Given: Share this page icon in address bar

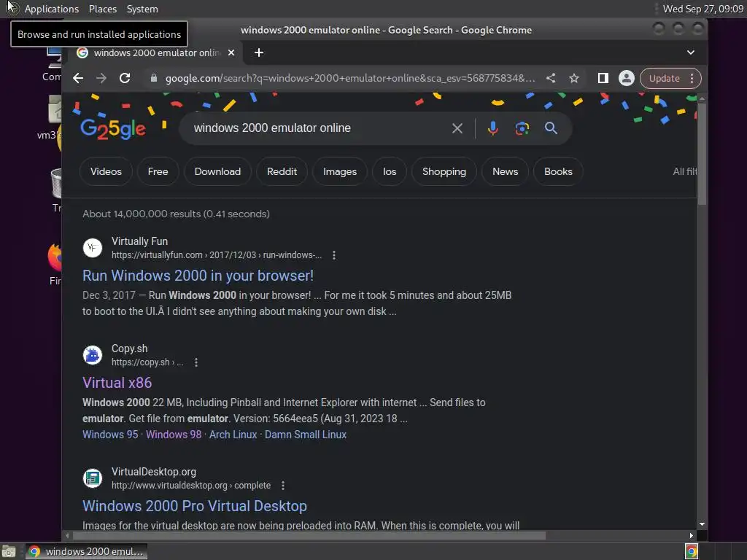Looking at the screenshot, I should 551,78.
